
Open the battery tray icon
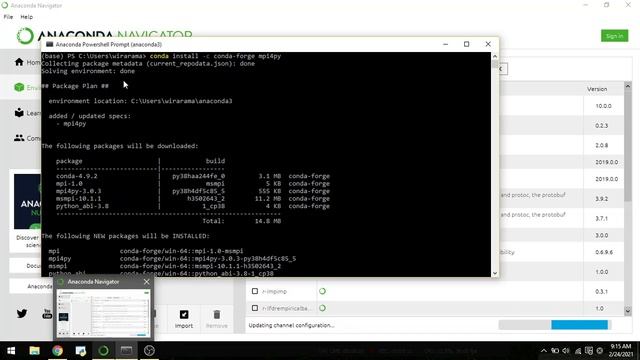555,351
